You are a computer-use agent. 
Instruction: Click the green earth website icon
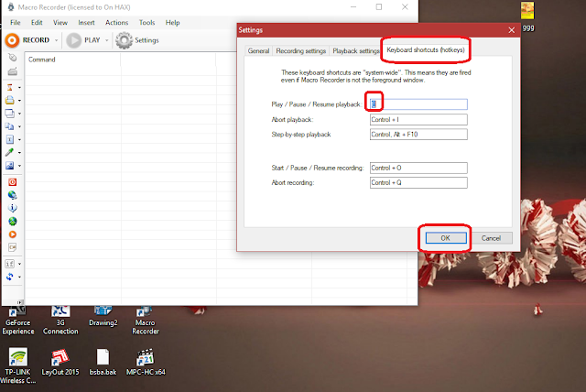click(12, 222)
